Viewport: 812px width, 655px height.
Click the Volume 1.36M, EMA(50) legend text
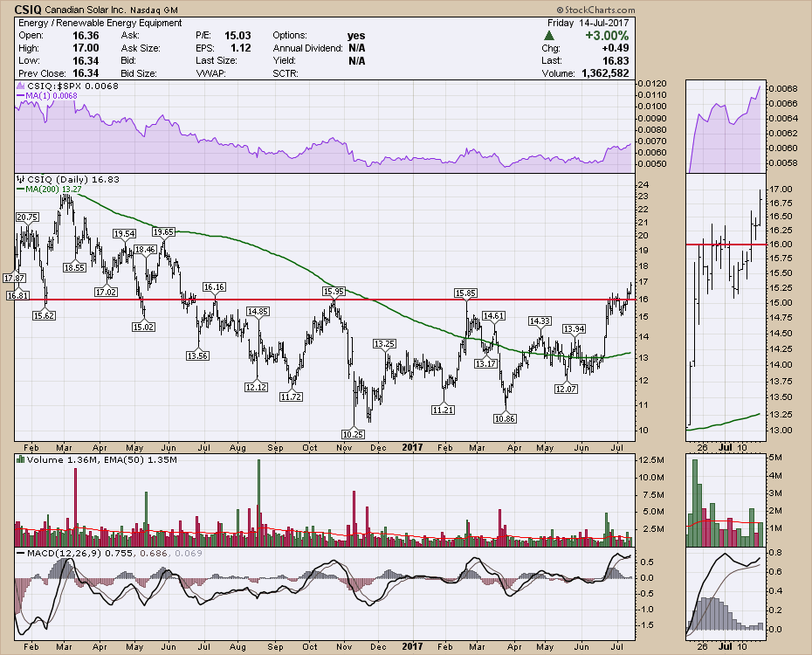[x=102, y=459]
